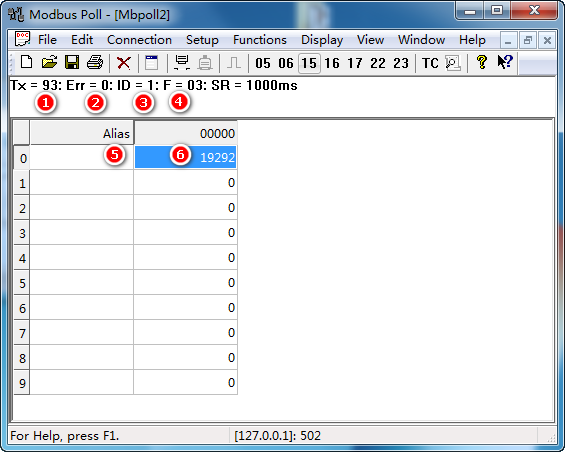The image size is (565, 452).
Task: Click the TC test center button
Action: click(x=430, y=63)
